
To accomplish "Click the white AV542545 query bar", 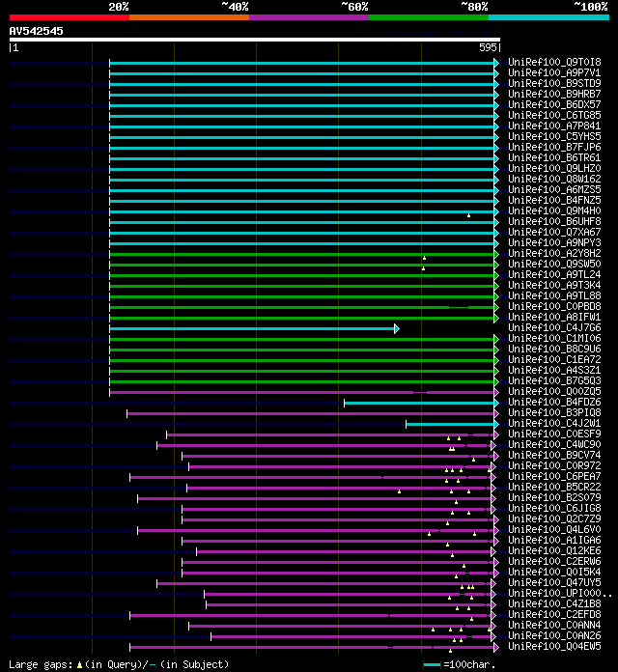I will [x=255, y=40].
